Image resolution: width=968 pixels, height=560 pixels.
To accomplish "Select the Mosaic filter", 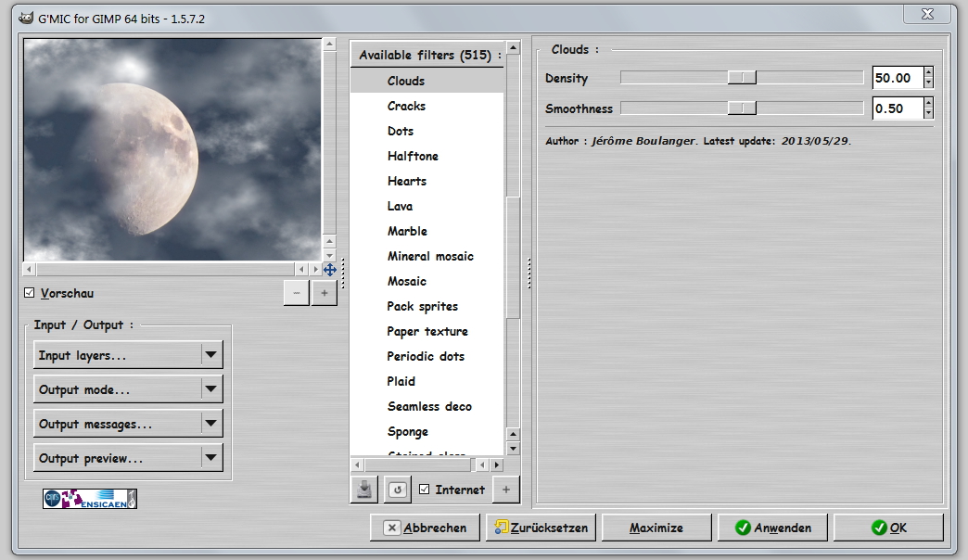I will [x=427, y=282].
